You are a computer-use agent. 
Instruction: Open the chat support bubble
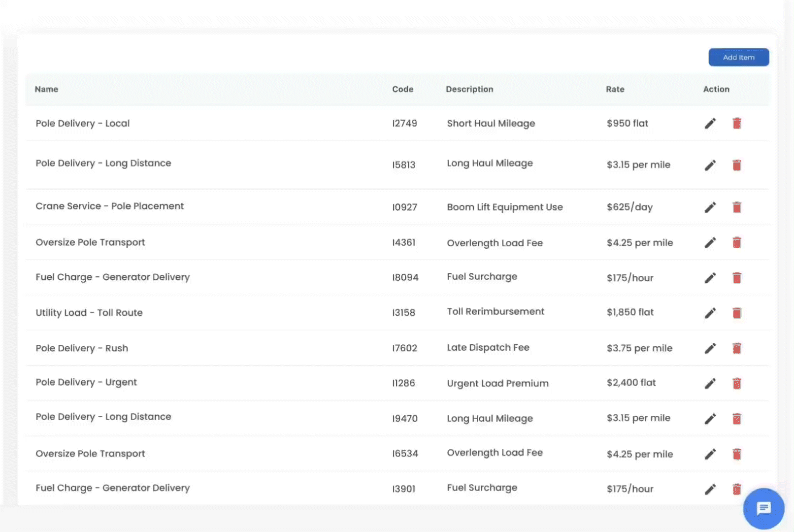coord(763,508)
